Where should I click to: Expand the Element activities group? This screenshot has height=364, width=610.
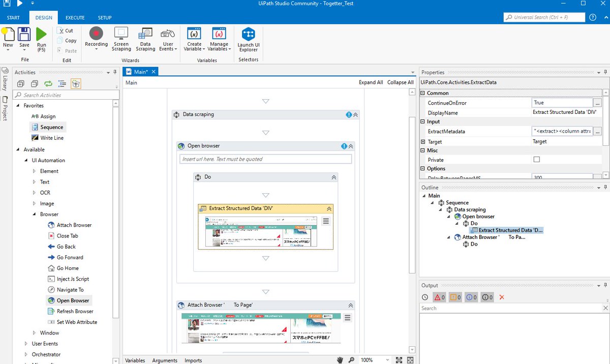[35, 171]
